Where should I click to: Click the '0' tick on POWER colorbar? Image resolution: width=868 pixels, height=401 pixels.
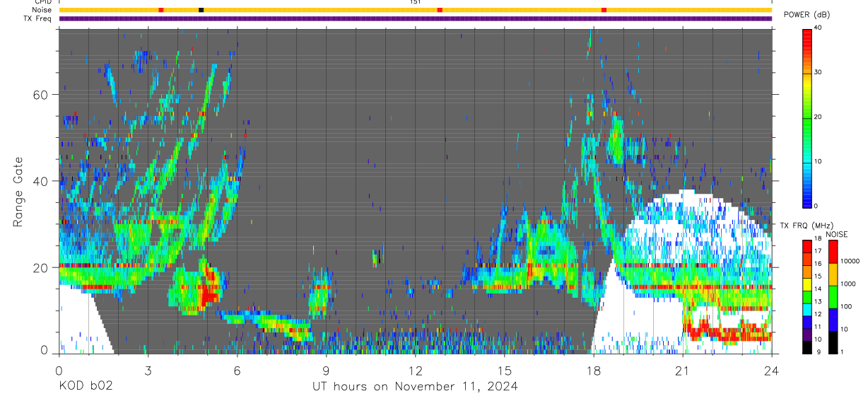(816, 206)
